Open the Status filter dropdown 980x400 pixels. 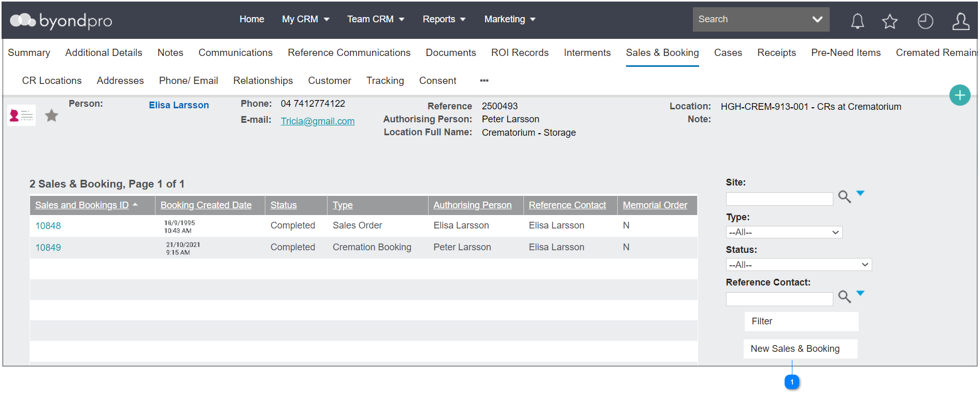tap(799, 265)
